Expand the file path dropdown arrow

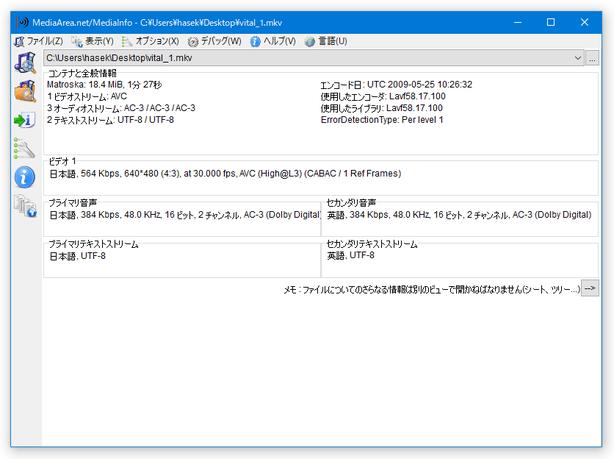pyautogui.click(x=578, y=58)
